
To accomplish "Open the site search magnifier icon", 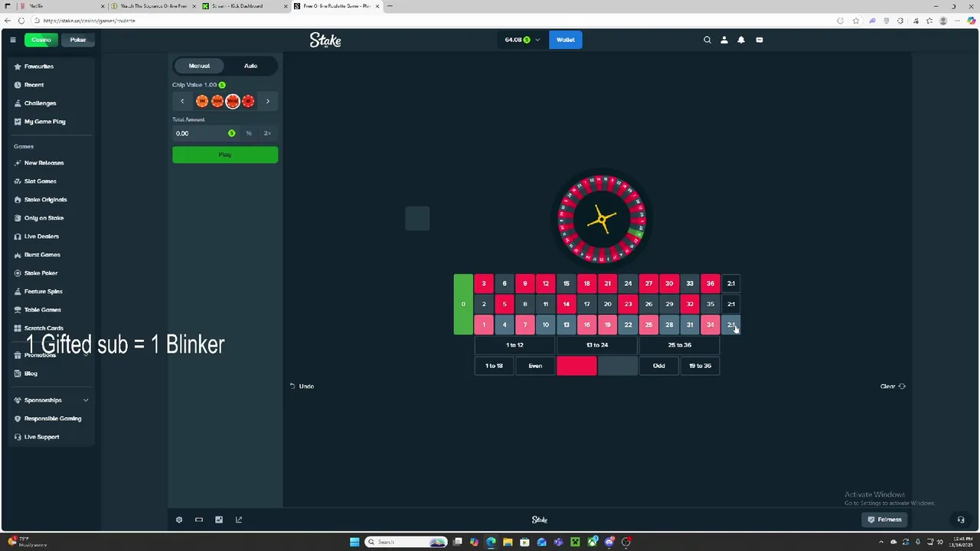I will 707,40.
